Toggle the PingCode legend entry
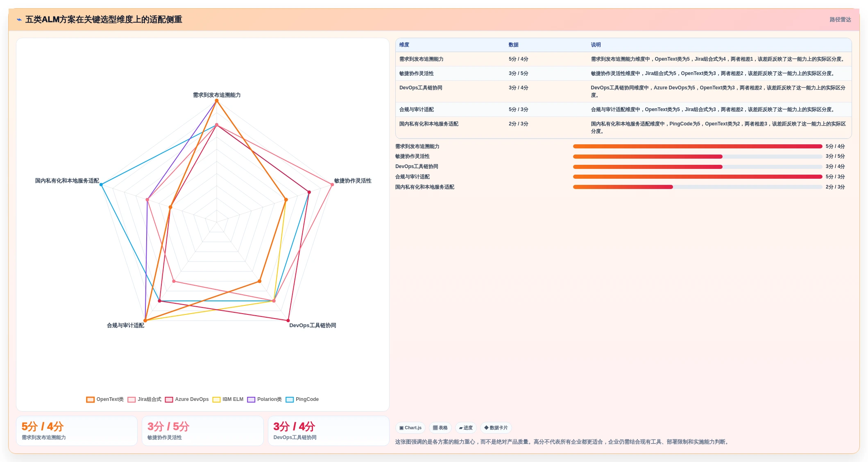868x462 pixels. (x=302, y=399)
